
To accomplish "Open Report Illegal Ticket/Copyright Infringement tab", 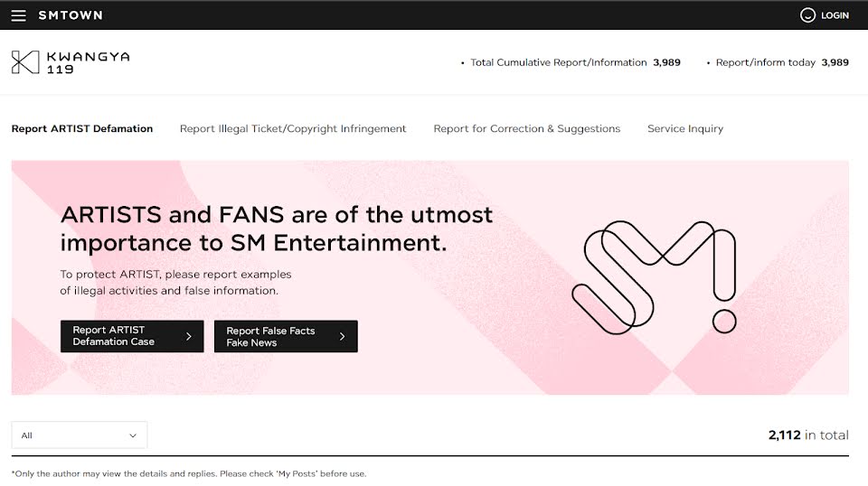I will click(293, 128).
